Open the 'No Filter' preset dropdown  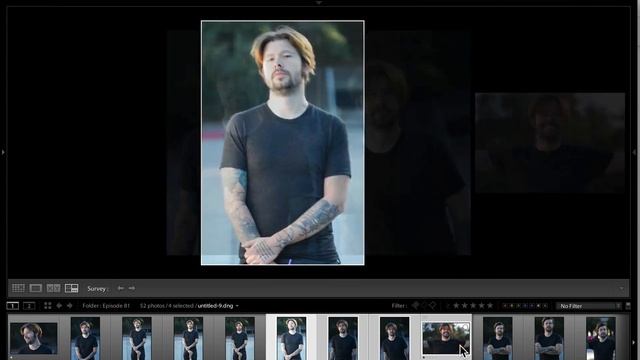pyautogui.click(x=589, y=306)
